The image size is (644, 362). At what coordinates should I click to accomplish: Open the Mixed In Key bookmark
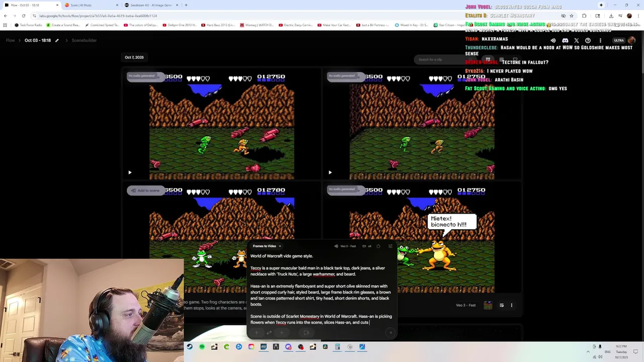[x=412, y=25]
